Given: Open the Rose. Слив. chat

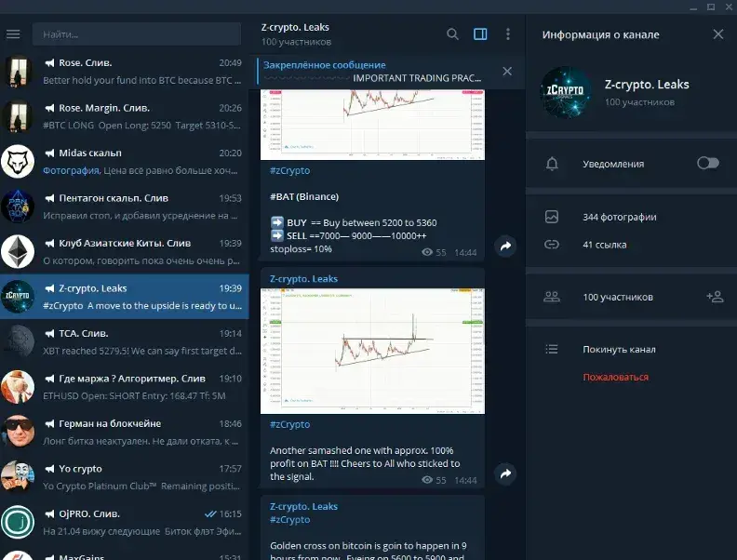Looking at the screenshot, I should 125,71.
